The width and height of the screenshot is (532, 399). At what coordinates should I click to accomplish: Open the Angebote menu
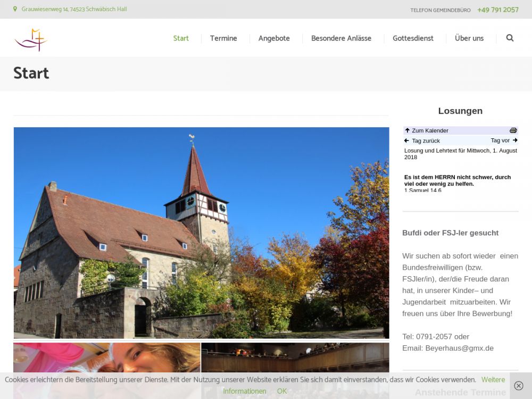click(x=274, y=38)
